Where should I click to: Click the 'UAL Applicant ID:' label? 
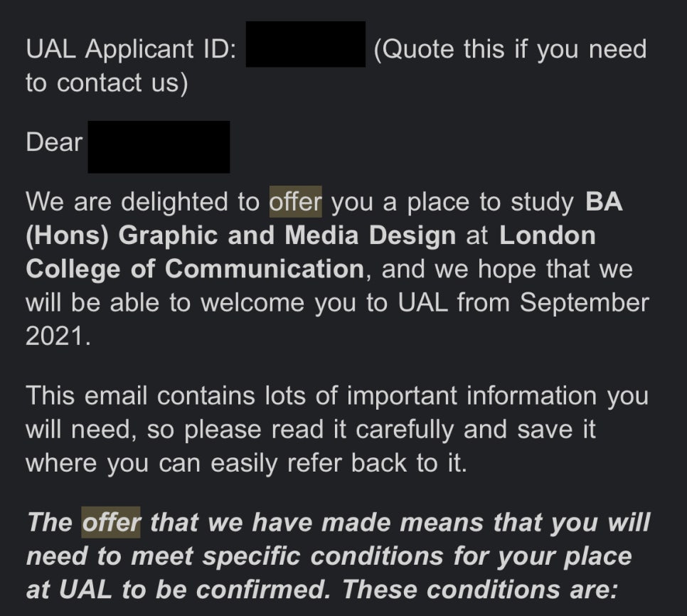pos(131,49)
